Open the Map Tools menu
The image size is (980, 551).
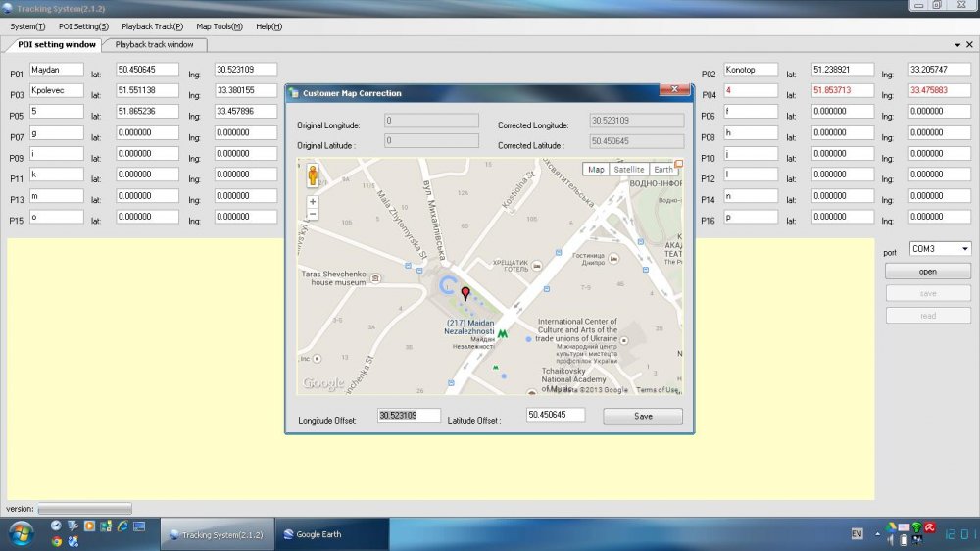(220, 26)
